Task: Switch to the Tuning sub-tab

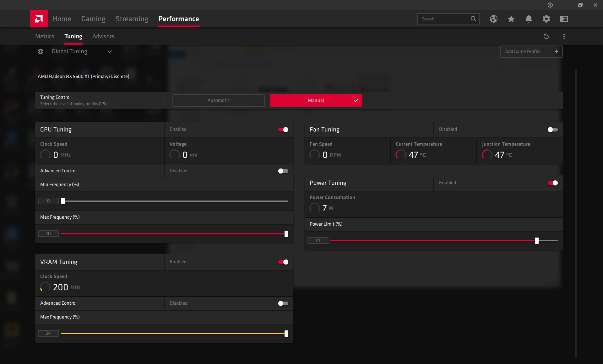Action: 73,36
